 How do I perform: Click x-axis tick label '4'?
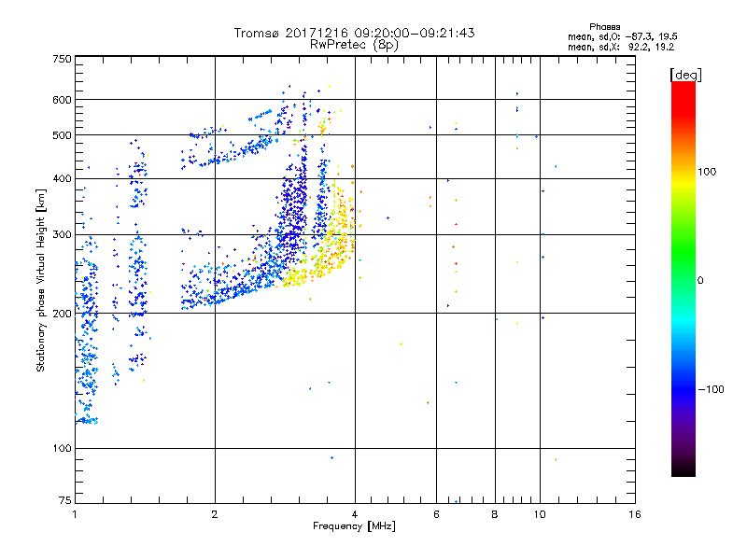(x=355, y=514)
